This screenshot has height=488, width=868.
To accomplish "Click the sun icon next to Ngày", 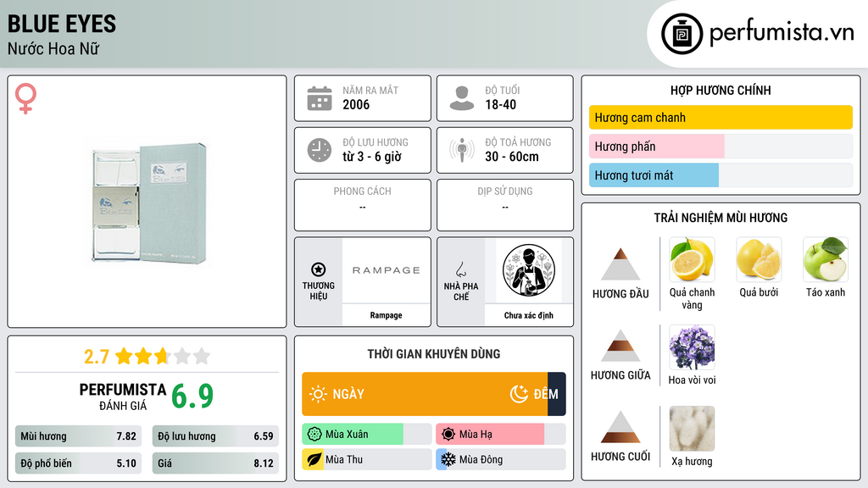I will pyautogui.click(x=318, y=394).
